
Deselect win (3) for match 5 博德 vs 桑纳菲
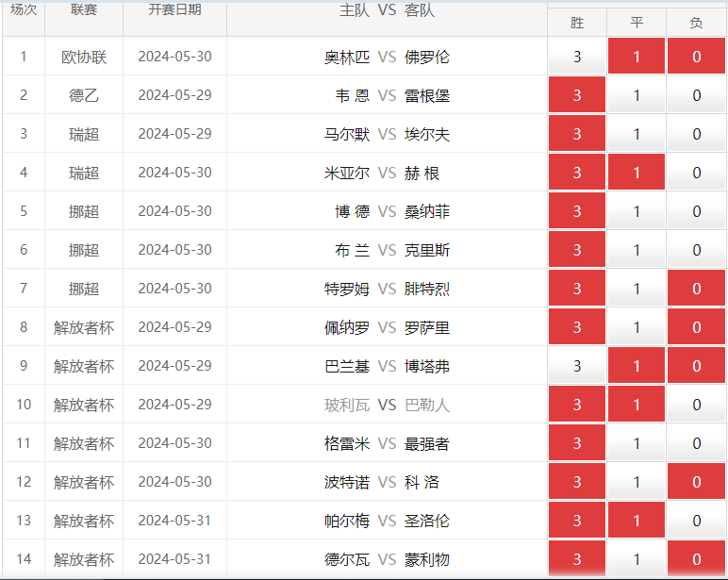577,211
